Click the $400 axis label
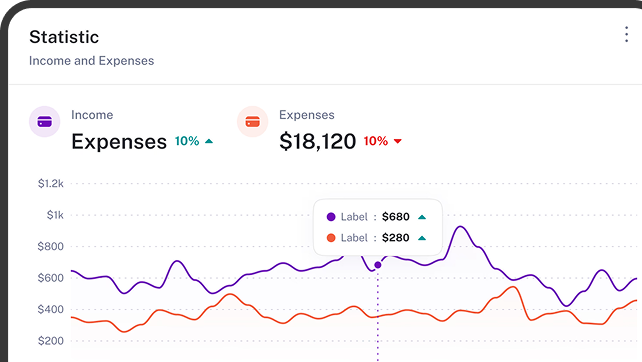The width and height of the screenshot is (642, 362). pos(51,309)
